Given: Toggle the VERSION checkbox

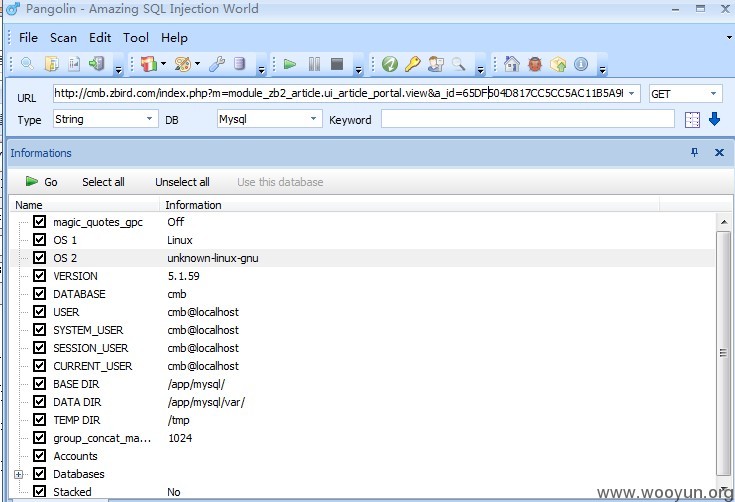Looking at the screenshot, I should pyautogui.click(x=39, y=276).
